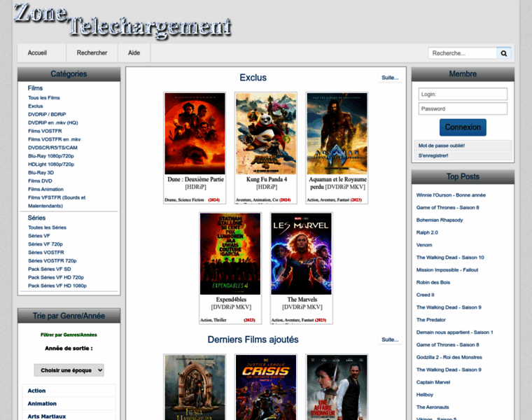The image size is (532, 420).
Task: Open The Marvels poster
Action: point(301,254)
